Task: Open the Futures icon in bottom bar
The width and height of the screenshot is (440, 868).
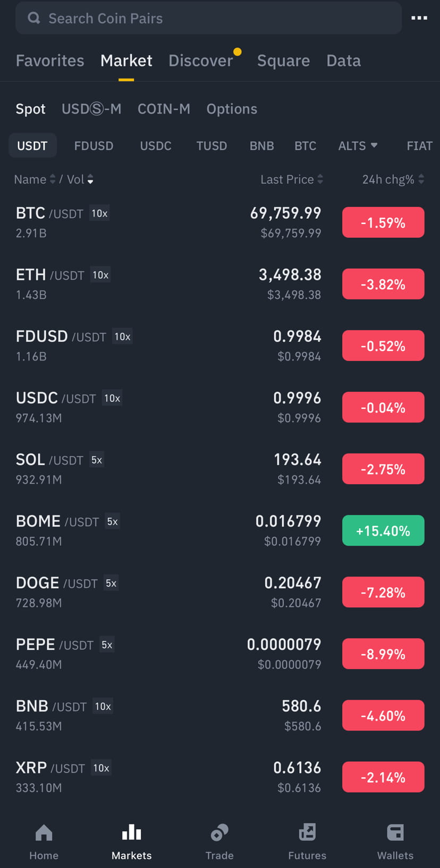Action: pos(307,832)
